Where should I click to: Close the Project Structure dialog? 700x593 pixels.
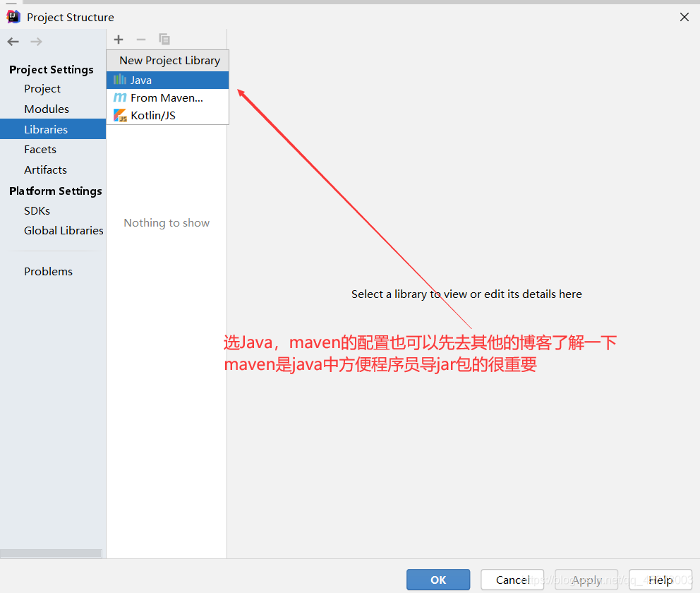pos(684,17)
